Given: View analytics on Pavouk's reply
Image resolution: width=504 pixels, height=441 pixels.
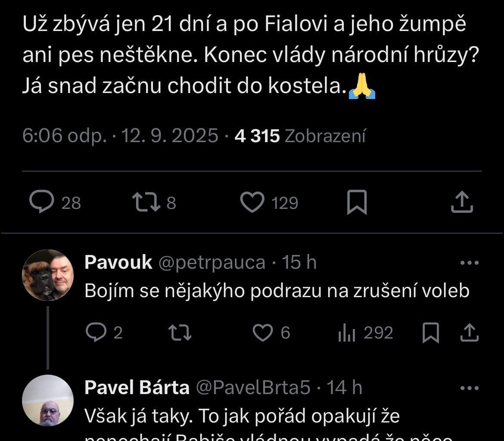Looking at the screenshot, I should click(347, 332).
